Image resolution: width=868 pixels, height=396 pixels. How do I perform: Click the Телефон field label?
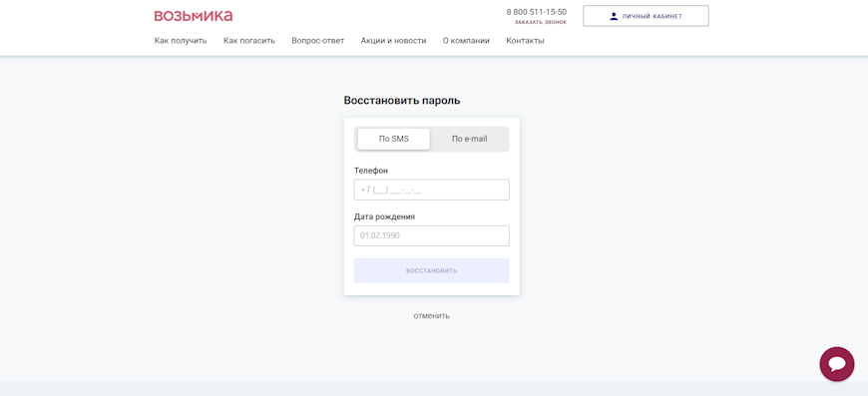click(371, 171)
